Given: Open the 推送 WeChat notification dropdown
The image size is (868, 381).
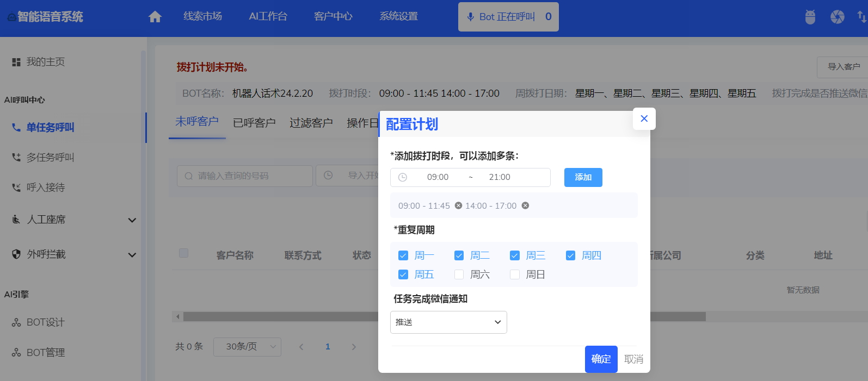Looking at the screenshot, I should [x=448, y=322].
